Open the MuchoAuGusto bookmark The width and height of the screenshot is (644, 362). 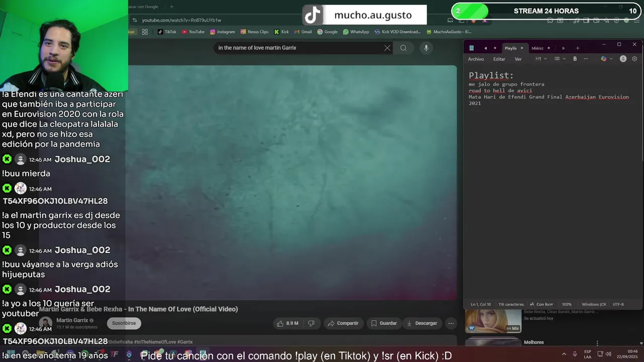(449, 32)
